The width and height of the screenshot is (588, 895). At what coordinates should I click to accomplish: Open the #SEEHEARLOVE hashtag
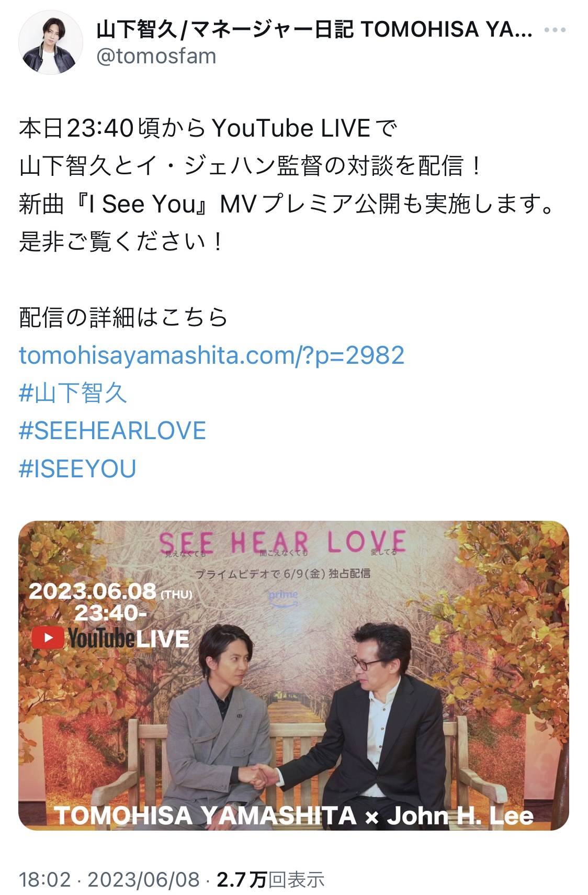(112, 431)
